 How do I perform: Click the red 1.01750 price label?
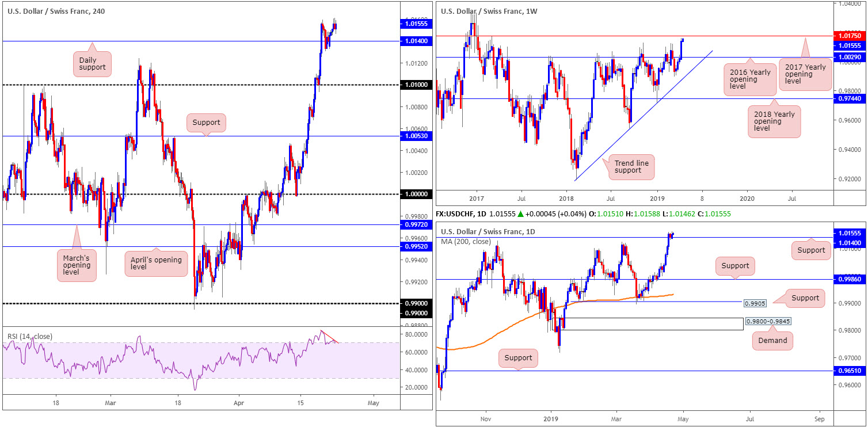pyautogui.click(x=851, y=36)
